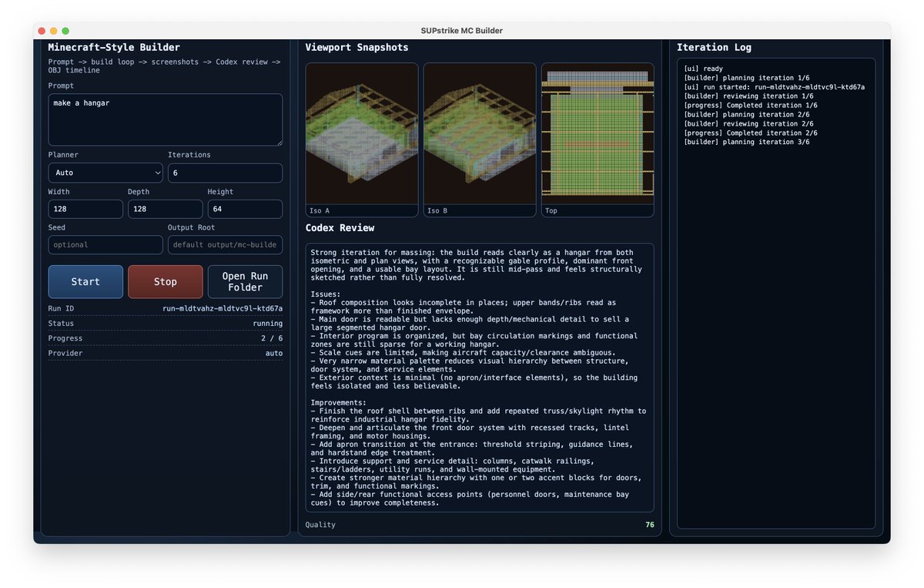This screenshot has height=588, width=924.
Task: Click the 'Minecraft-Style Builder' heading
Action: tap(114, 47)
